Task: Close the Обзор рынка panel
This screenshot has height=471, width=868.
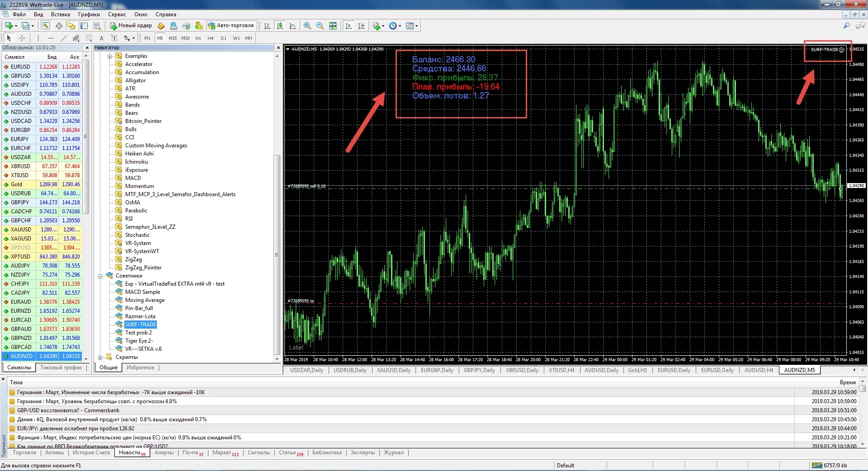Action: click(87, 47)
